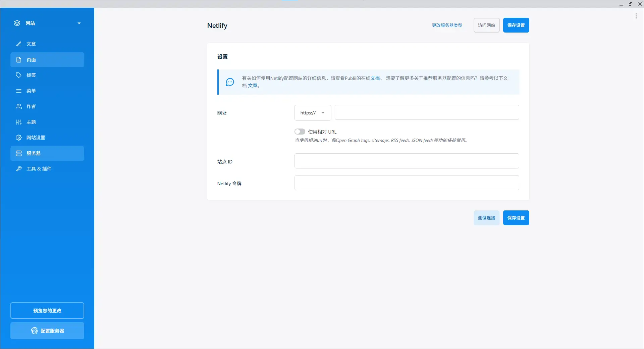Turn on relative URL switch
Viewport: 644px width, 349px height.
[x=300, y=132]
